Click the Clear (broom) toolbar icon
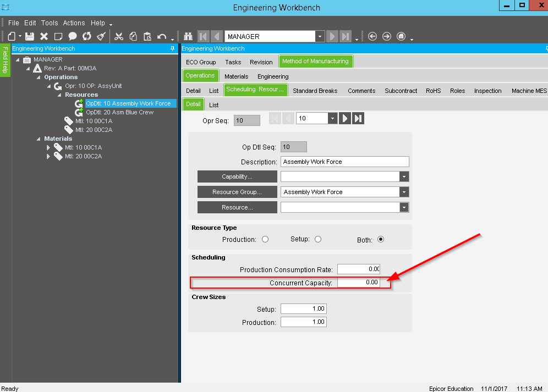This screenshot has height=392, width=548. pos(101,36)
